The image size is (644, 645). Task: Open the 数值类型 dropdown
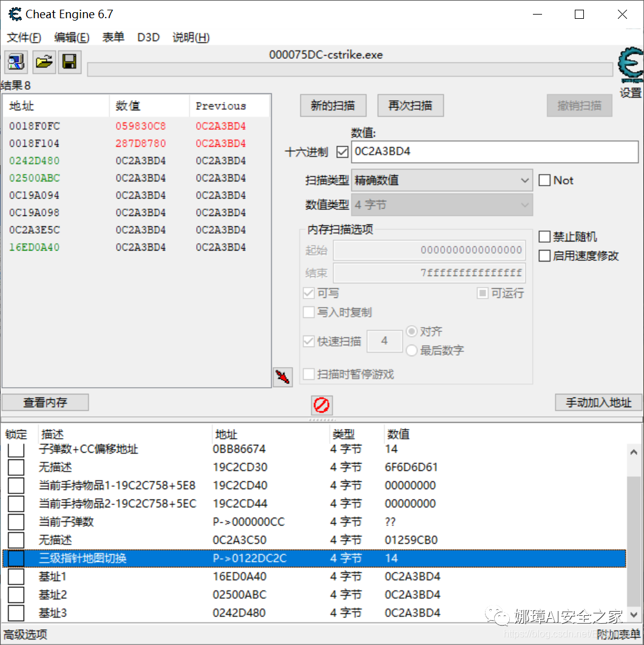pos(442,205)
